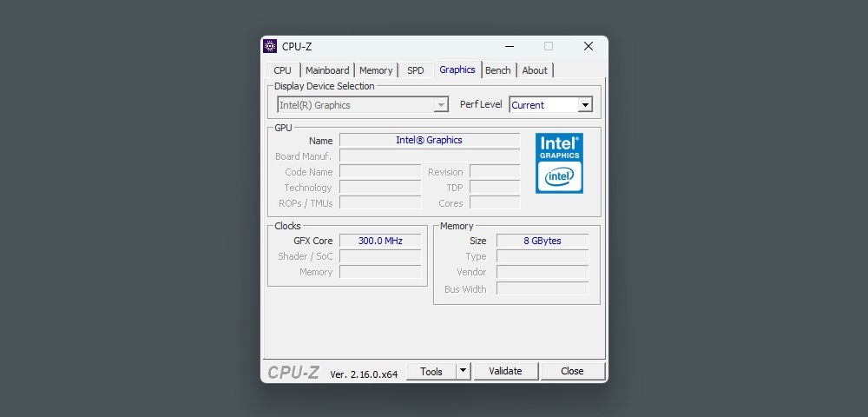Expand the arrow next to Tools button
The width and height of the screenshot is (868, 417).
463,371
